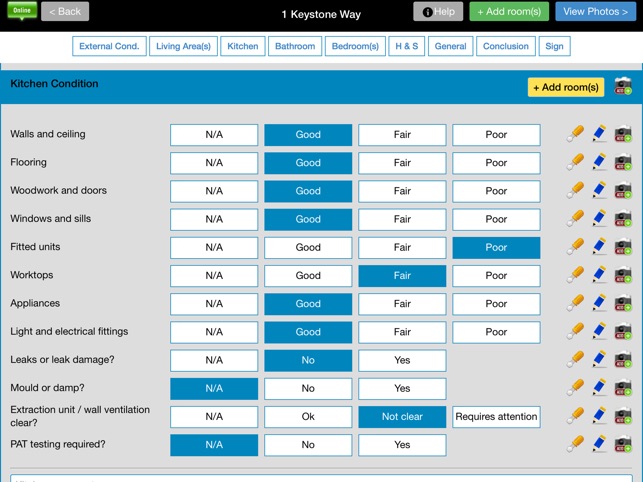The width and height of the screenshot is (643, 482).
Task: Click the Kitchen Condition heading
Action: tap(54, 84)
